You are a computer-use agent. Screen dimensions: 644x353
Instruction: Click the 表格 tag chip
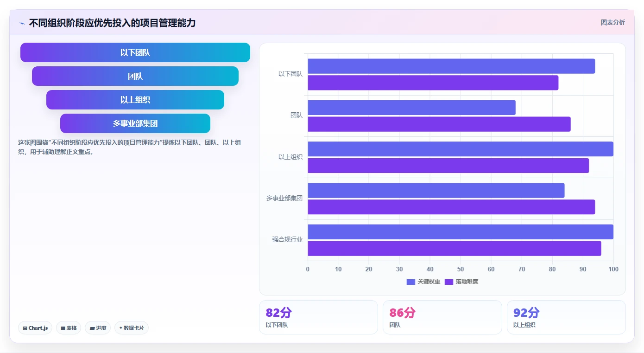coord(69,328)
